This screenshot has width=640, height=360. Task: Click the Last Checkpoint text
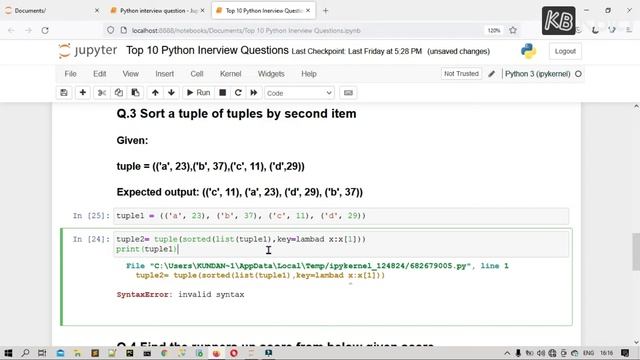(356, 51)
